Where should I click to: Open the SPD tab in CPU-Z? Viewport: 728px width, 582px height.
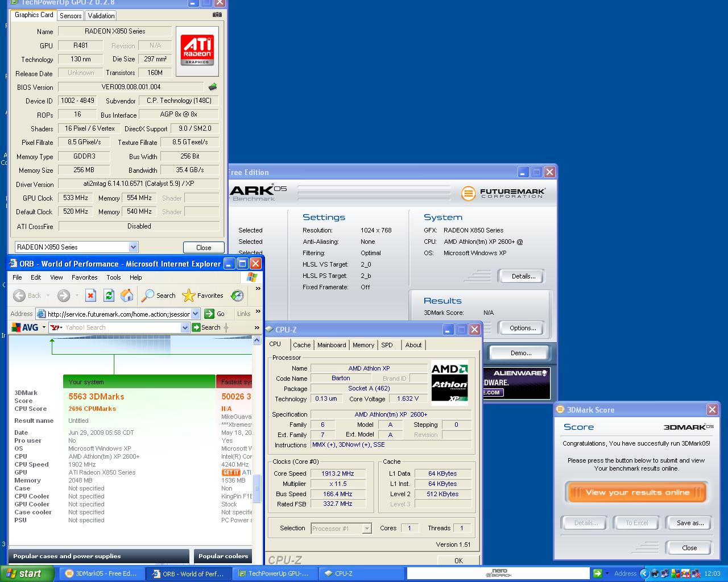tap(387, 345)
